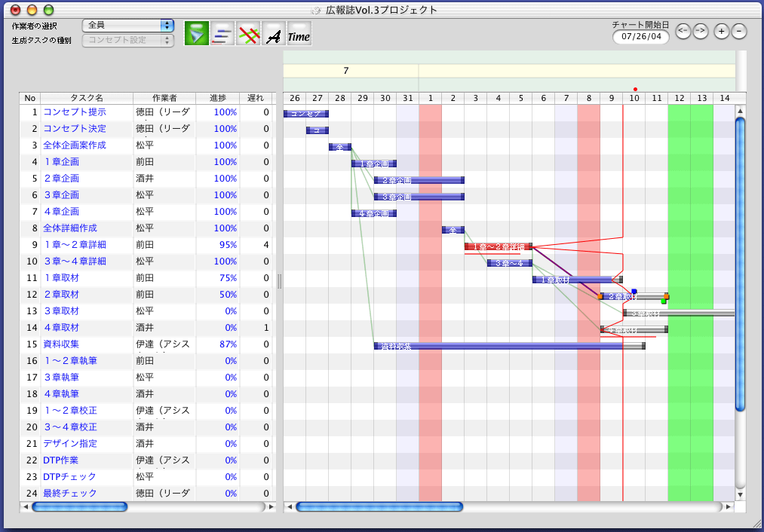Click the chart scroll up arrow
This screenshot has width=764, height=532.
(740, 111)
